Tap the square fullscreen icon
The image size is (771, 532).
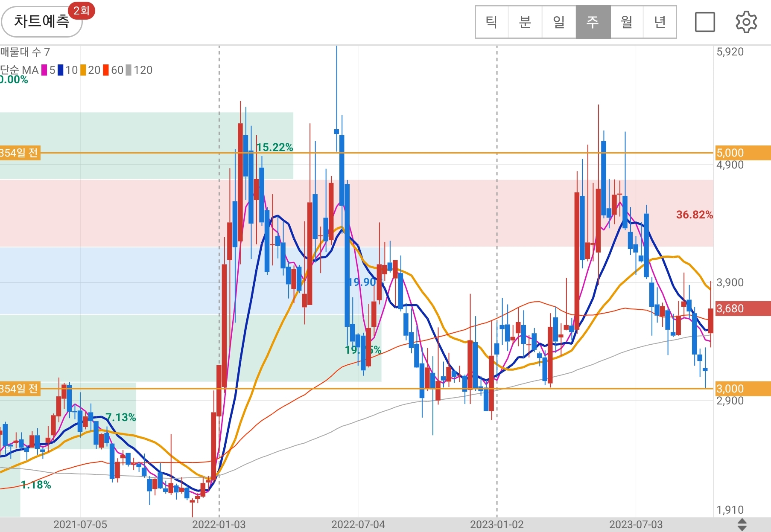(705, 22)
